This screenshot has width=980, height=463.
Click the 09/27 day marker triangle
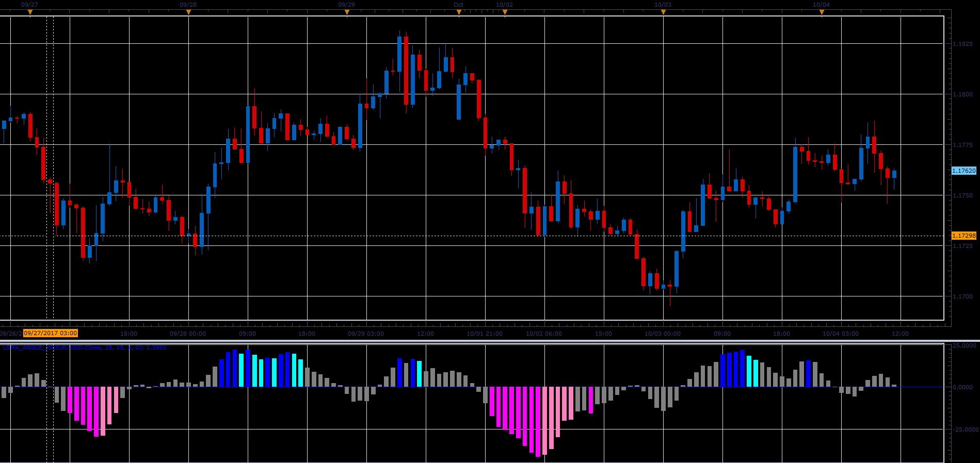coord(30,12)
